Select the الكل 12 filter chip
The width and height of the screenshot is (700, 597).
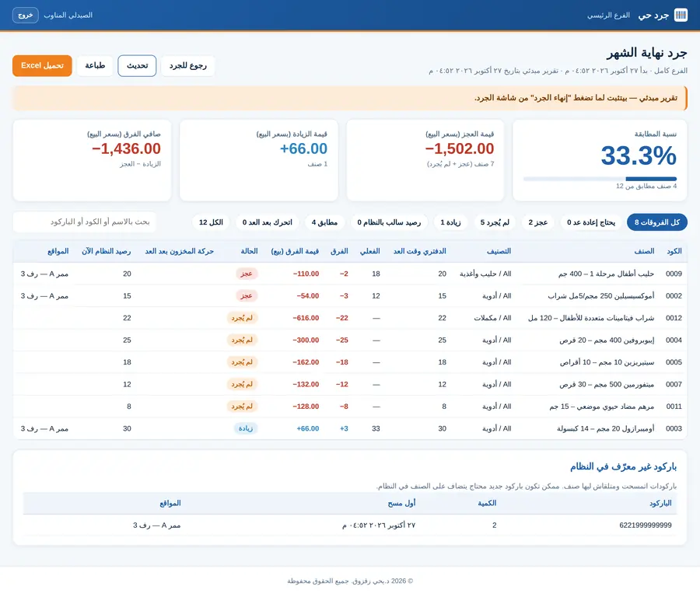211,222
